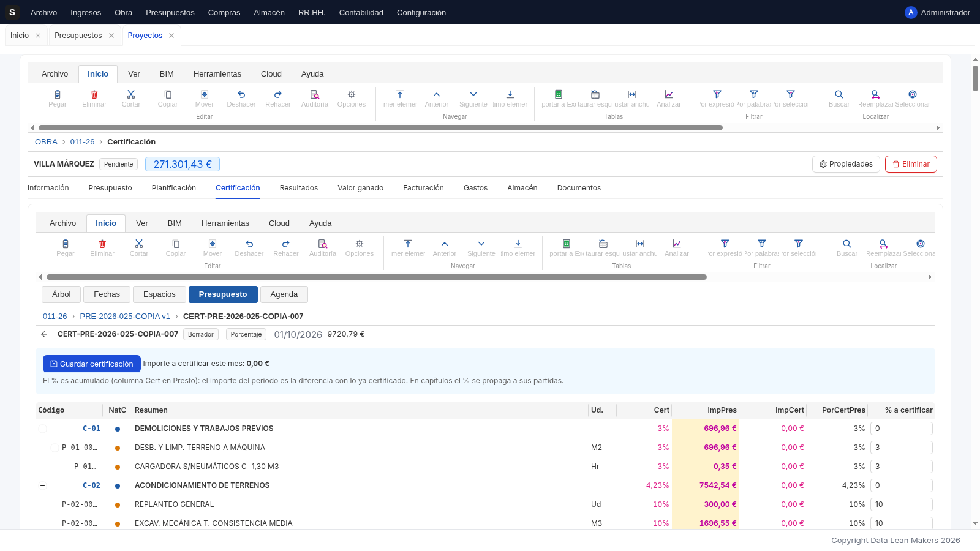Click the lower ribbon horizontal scrollbar

(377, 277)
